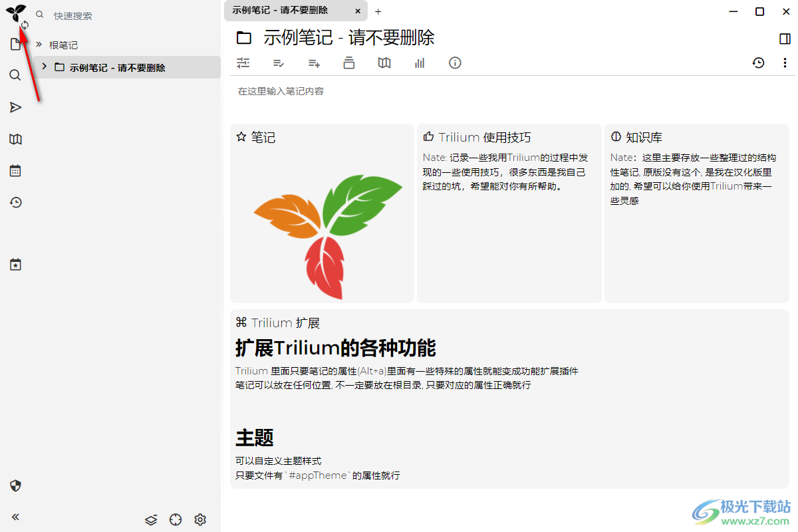The height and width of the screenshot is (532, 798).
Task: Focus the 快速搜索 quick search field
Action: (x=133, y=15)
